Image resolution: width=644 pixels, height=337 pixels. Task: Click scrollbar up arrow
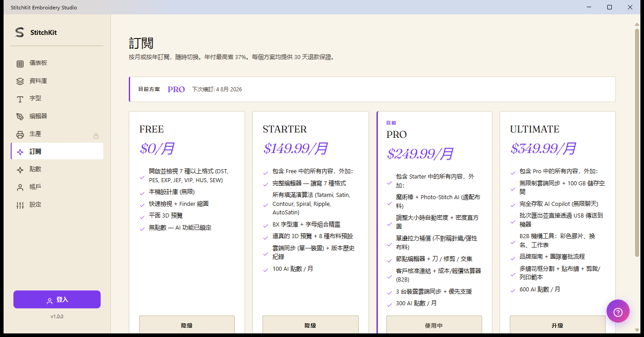pyautogui.click(x=637, y=24)
